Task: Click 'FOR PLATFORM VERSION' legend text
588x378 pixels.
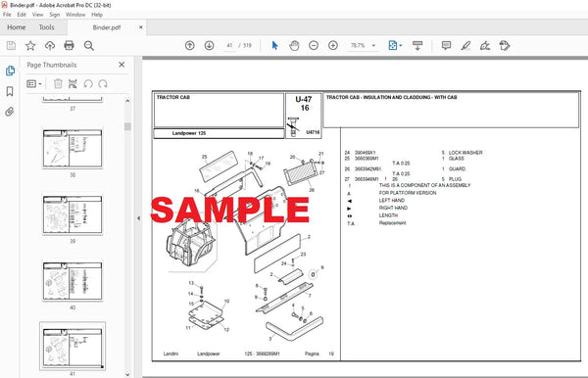Action: coord(408,193)
